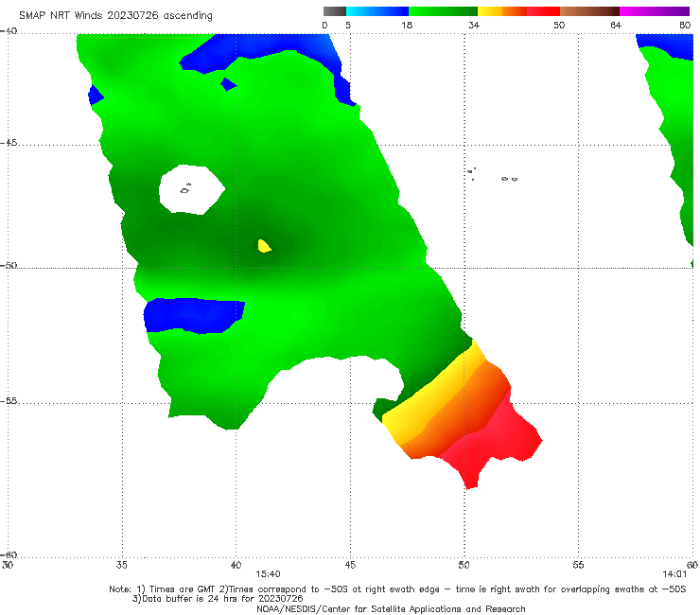The width and height of the screenshot is (700, 615).
Task: Click the 'SMAP NRT Winds 20230726 ascending' title
Action: [115, 15]
